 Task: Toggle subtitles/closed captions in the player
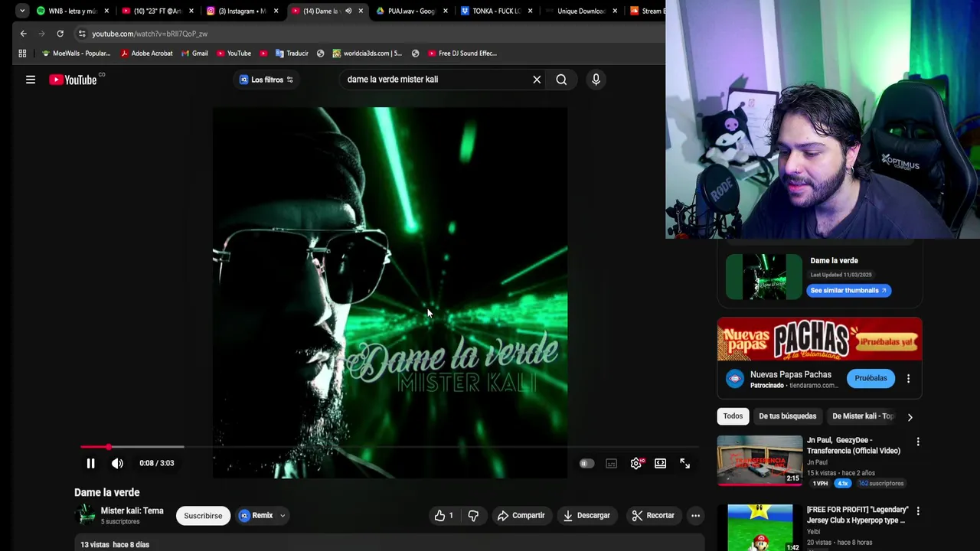pos(611,463)
